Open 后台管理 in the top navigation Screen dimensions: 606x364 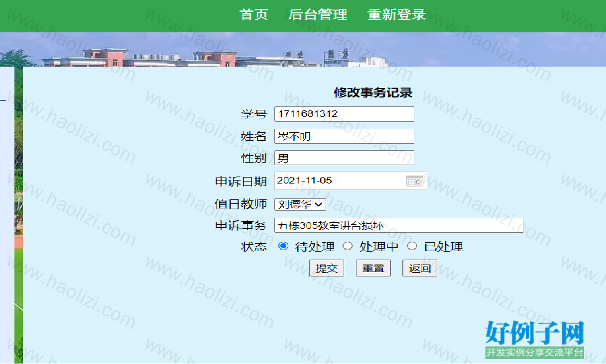318,14
